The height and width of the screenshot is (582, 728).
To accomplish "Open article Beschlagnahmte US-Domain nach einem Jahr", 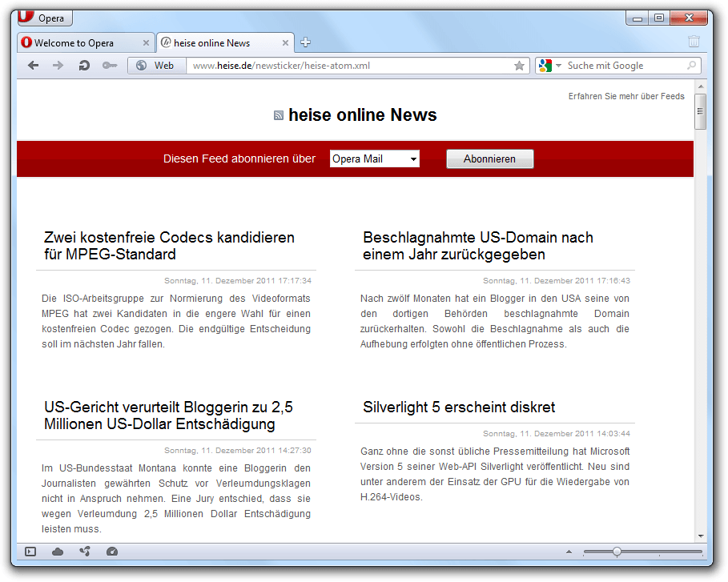I will (478, 246).
